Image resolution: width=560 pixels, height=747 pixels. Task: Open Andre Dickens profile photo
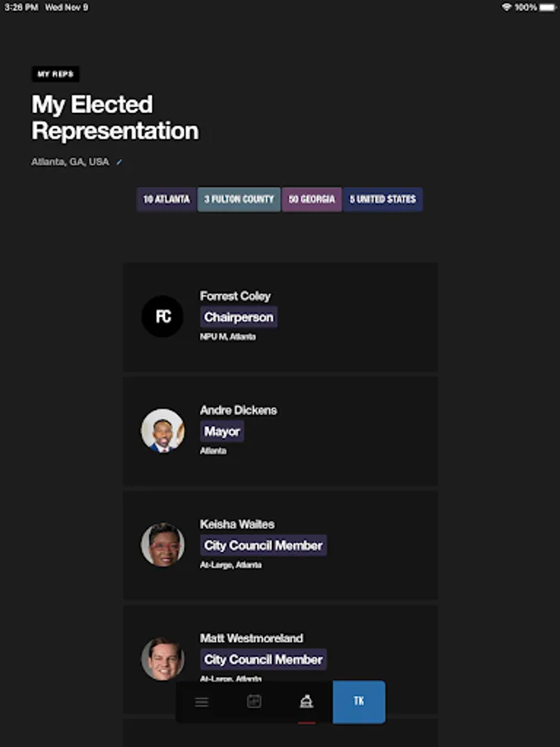pyautogui.click(x=163, y=431)
